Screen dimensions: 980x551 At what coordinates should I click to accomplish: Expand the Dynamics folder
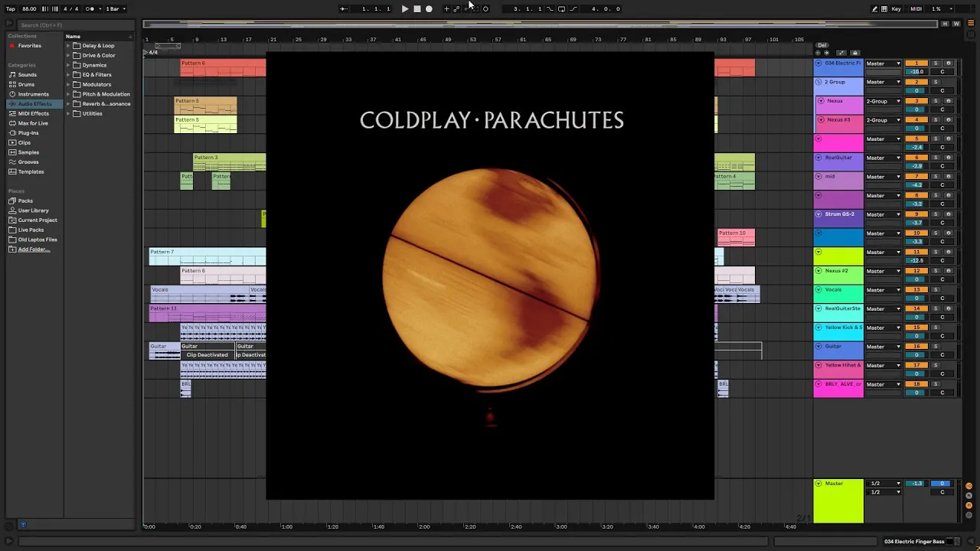68,65
